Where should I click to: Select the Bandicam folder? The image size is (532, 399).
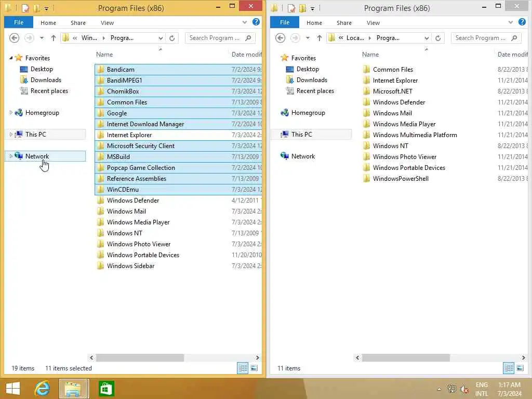click(x=178, y=70)
